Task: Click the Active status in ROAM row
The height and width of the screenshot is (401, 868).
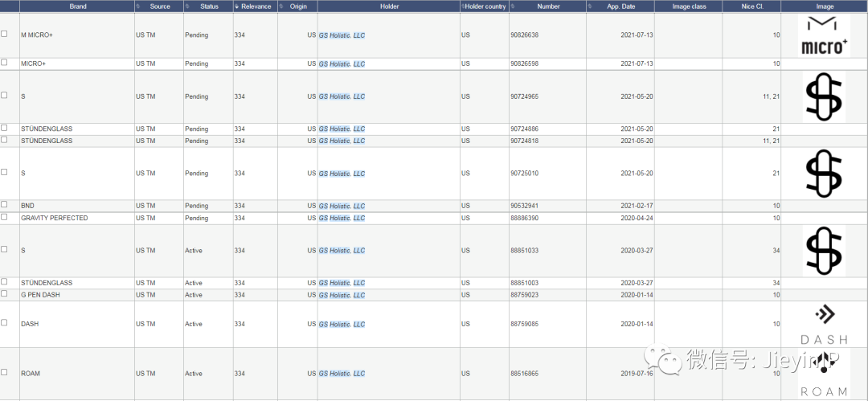Action: [194, 374]
